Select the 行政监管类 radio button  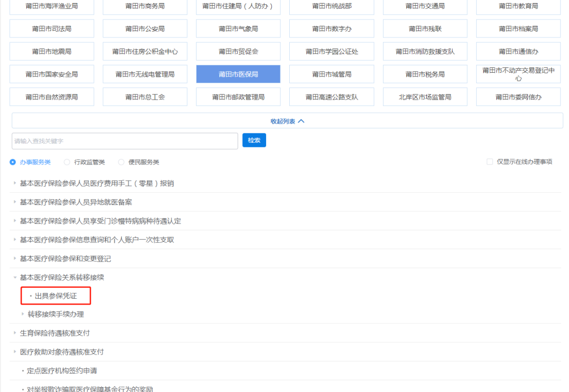(67, 162)
